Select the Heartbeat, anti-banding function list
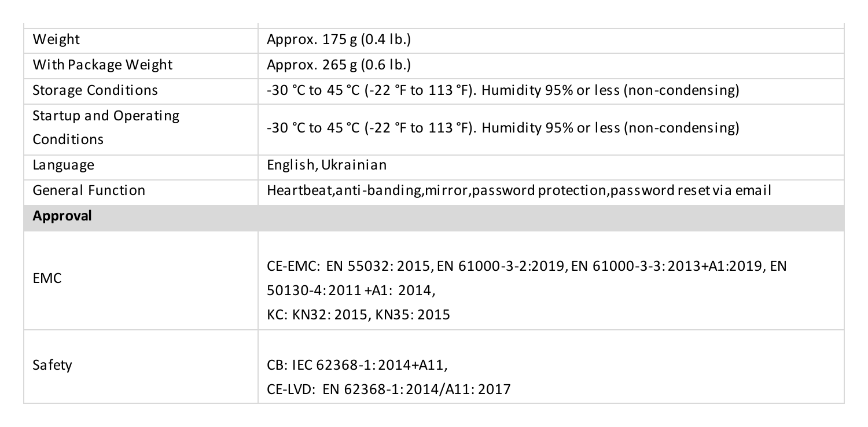 [518, 190]
